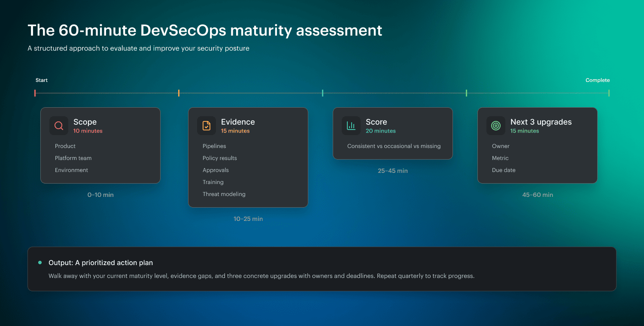
Task: Select Owner in the Next 3 upgrades card
Action: pyautogui.click(x=501, y=146)
